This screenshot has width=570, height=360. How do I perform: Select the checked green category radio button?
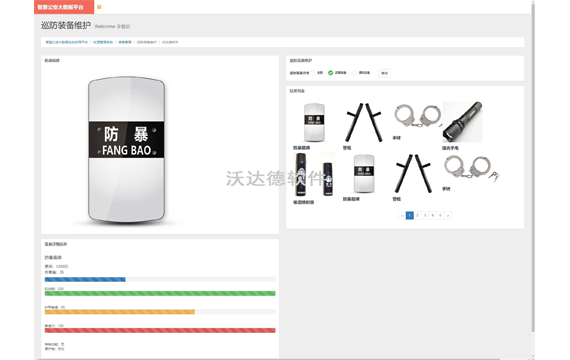[x=330, y=73]
